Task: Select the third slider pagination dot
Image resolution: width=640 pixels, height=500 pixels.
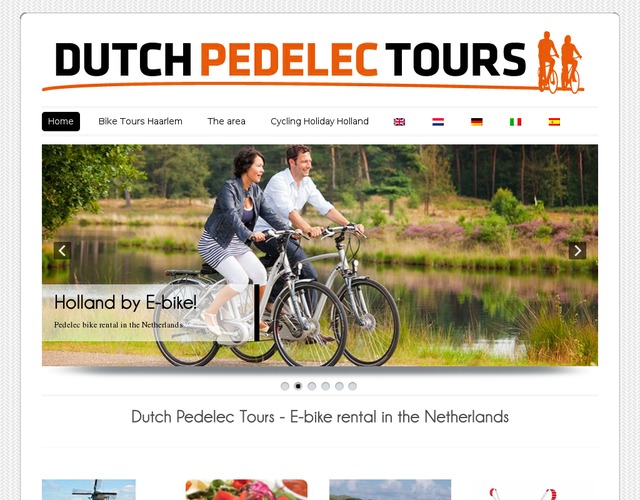Action: click(x=312, y=386)
